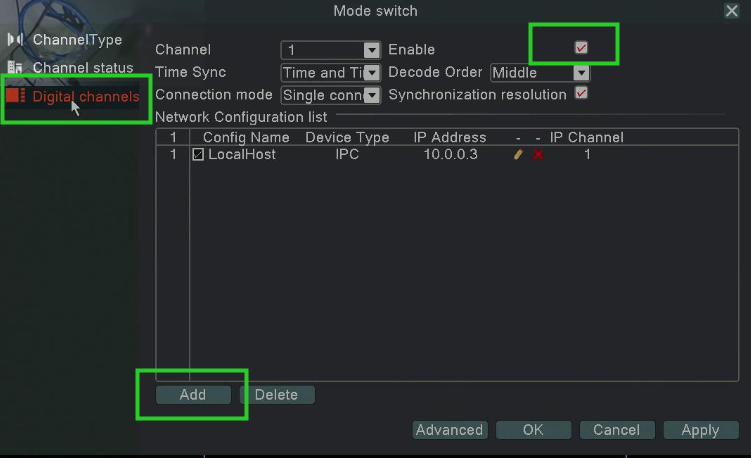This screenshot has height=458, width=751.
Task: Toggle Synchronization resolution checkbox
Action: [581, 93]
